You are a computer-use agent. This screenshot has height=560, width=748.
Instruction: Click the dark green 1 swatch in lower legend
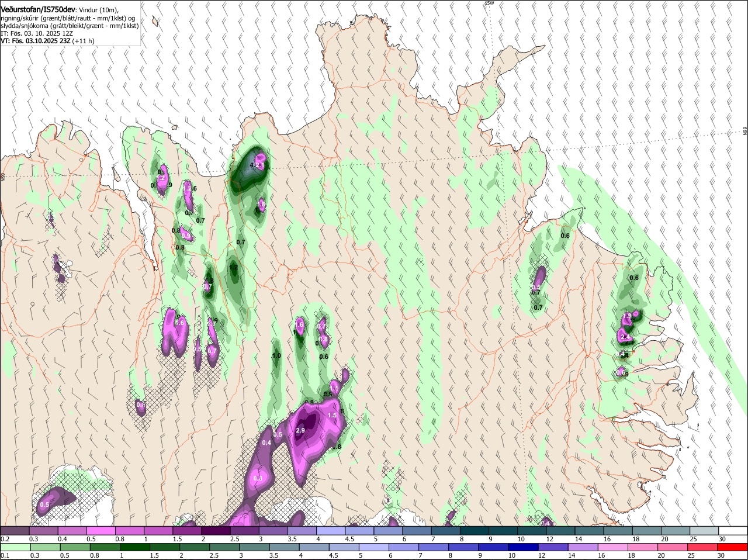pyautogui.click(x=136, y=547)
